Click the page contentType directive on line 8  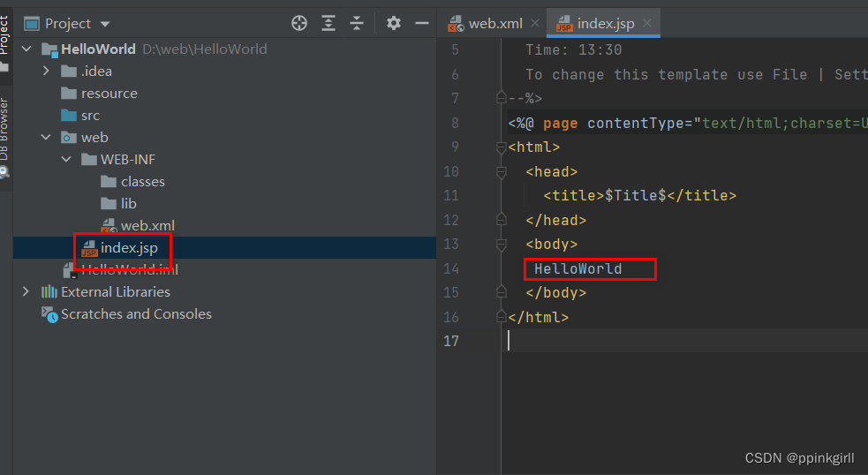[x=688, y=123]
